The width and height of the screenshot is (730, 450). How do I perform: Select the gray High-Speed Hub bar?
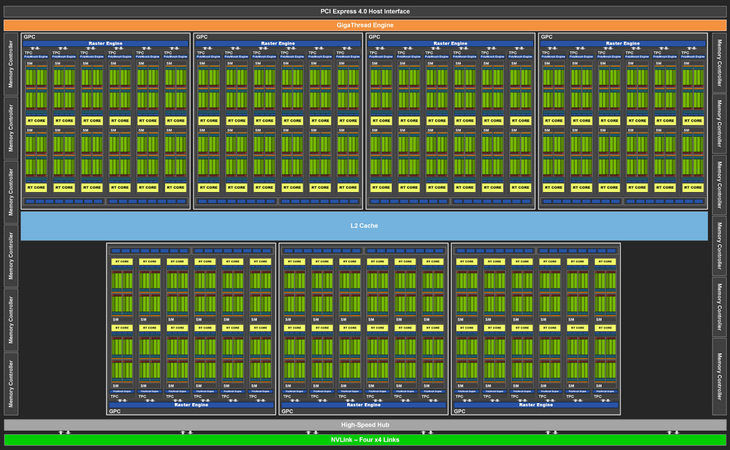pos(365,425)
